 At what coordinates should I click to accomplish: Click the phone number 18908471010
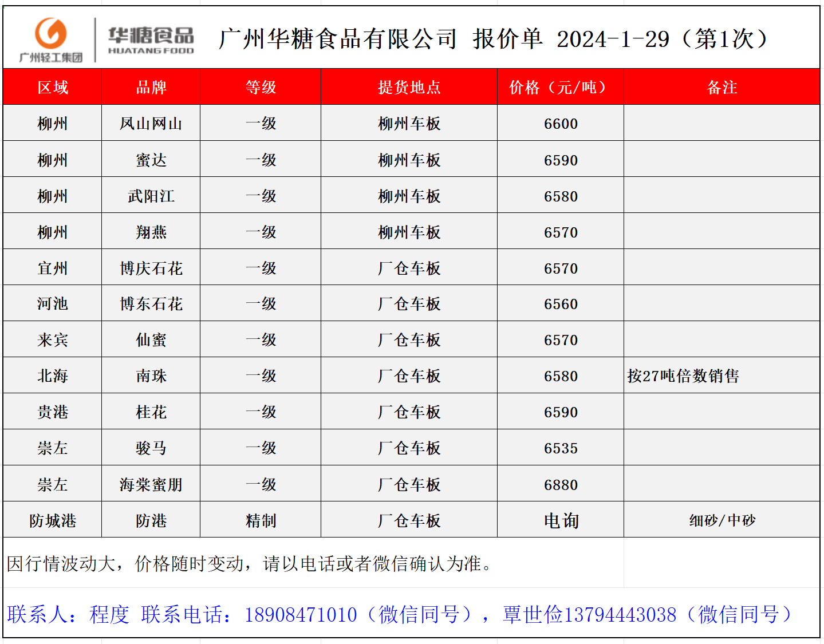[x=301, y=615]
